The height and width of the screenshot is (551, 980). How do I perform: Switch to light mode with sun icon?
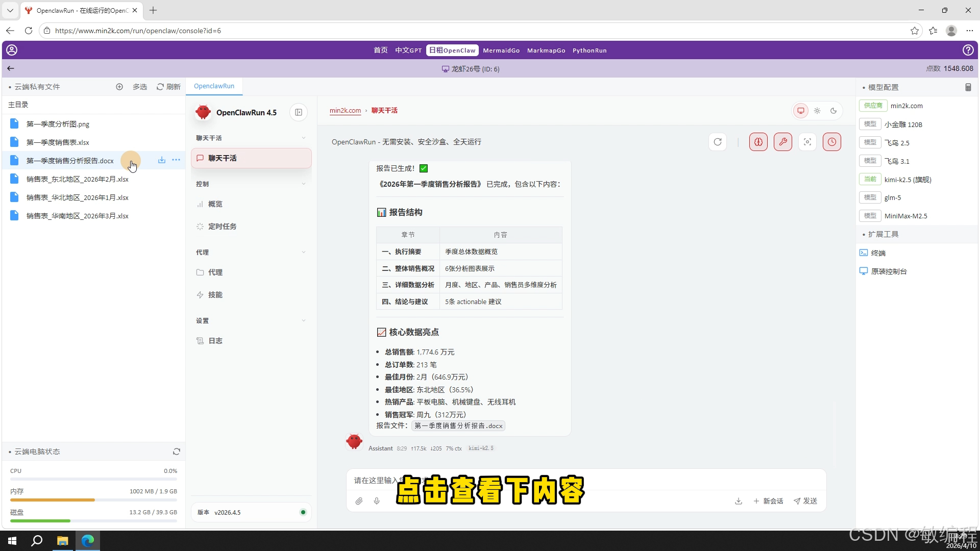click(x=817, y=111)
